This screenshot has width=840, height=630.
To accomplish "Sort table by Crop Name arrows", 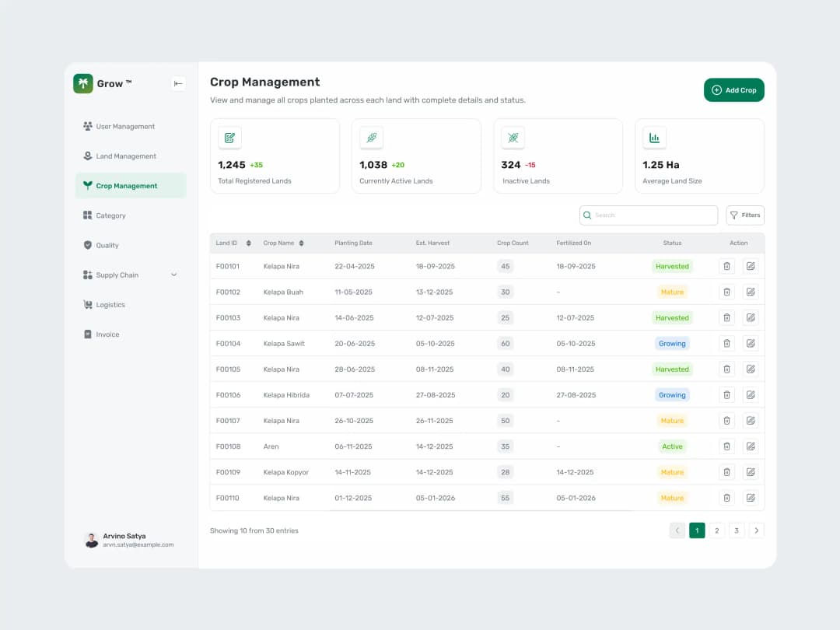I will point(302,243).
